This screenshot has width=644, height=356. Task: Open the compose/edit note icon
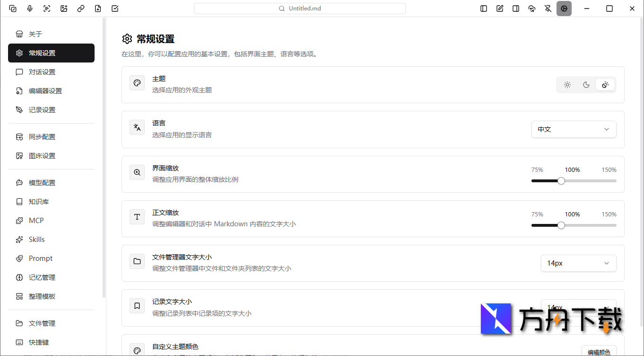click(x=499, y=8)
